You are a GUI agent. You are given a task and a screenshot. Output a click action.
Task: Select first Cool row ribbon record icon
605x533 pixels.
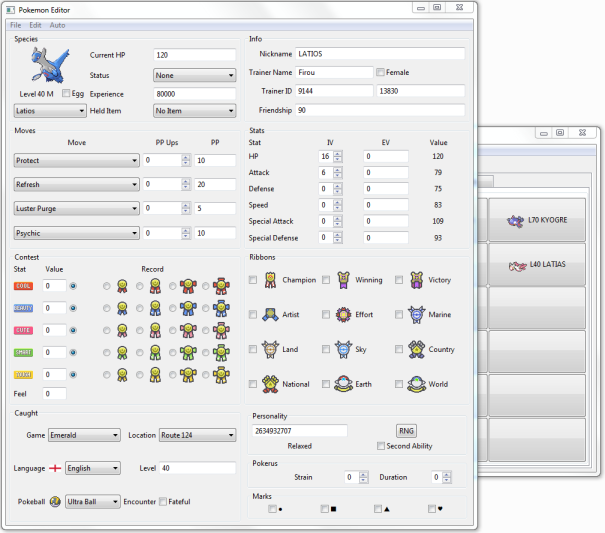pos(122,286)
